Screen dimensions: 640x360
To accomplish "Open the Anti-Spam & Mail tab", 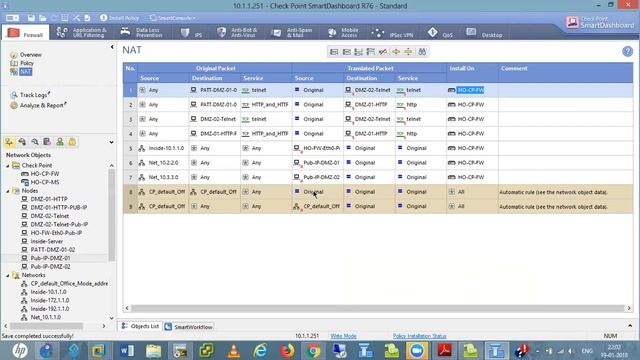I will (292, 33).
